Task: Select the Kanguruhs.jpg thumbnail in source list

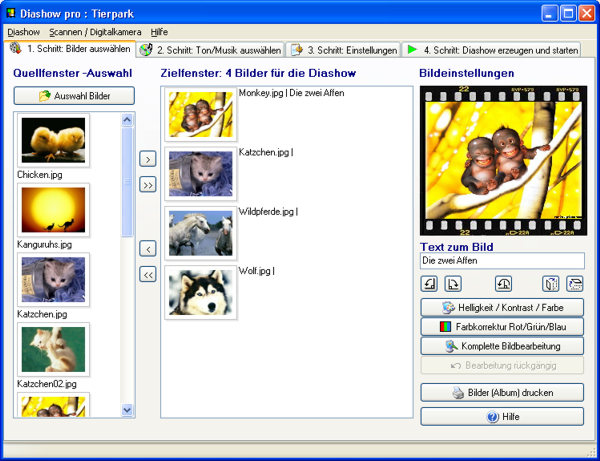Action: pos(53,209)
